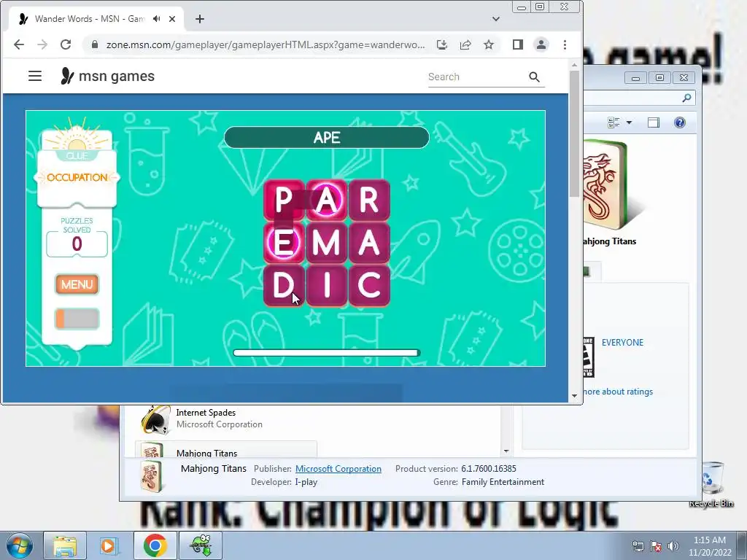Select Internet Spades in the Games window
Screen dimensions: 747x560
point(226,418)
